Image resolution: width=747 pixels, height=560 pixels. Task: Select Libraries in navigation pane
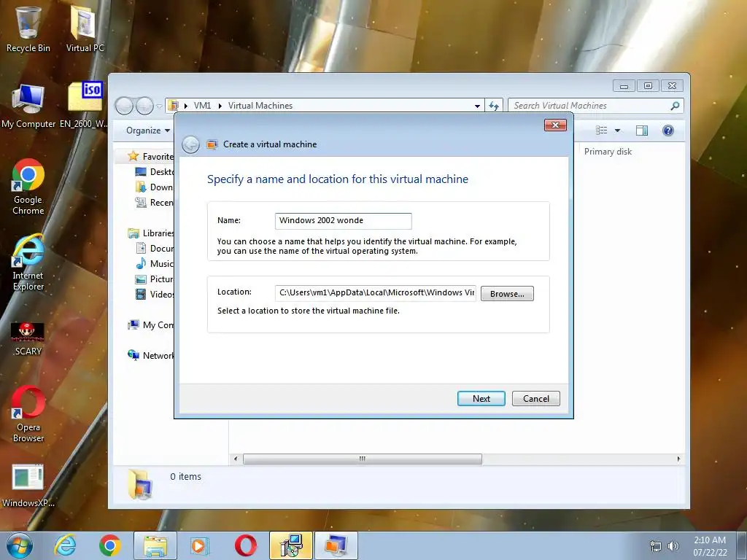click(151, 233)
